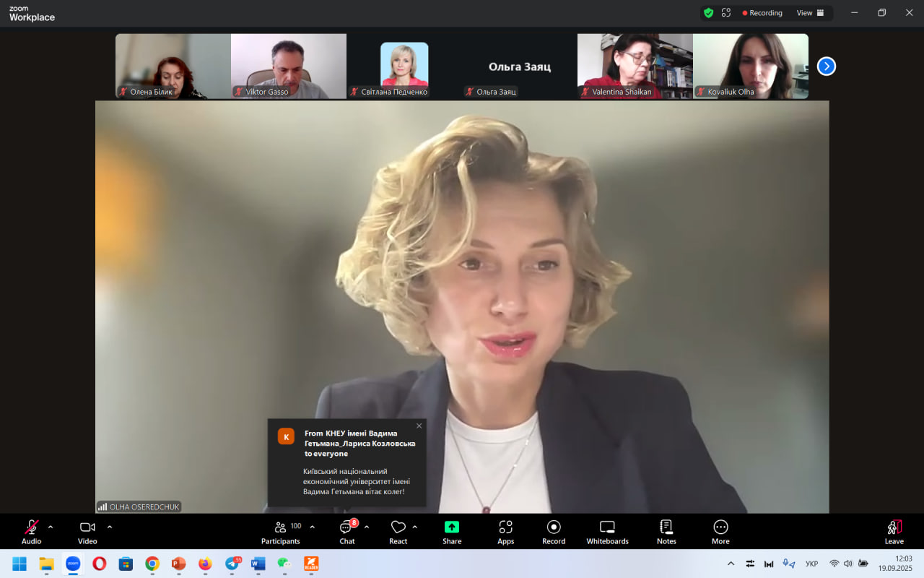Expand the chevron next to Participants
The image size is (924, 578).
[x=312, y=527]
